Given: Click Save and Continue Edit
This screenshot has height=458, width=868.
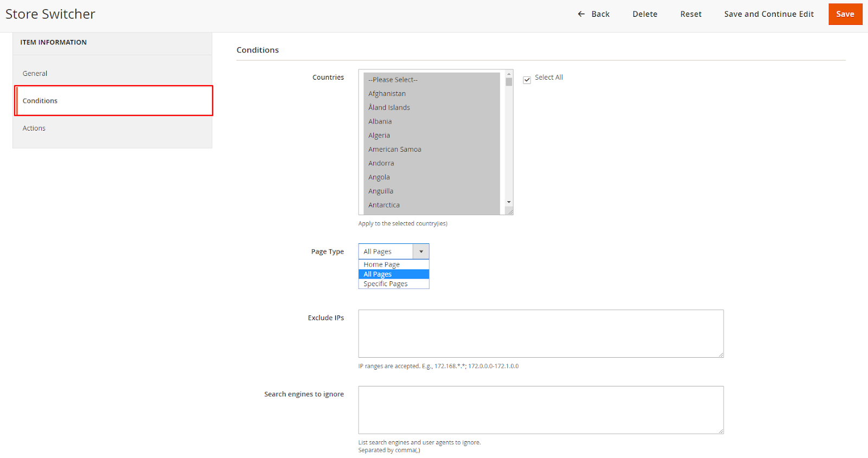Looking at the screenshot, I should pos(769,14).
